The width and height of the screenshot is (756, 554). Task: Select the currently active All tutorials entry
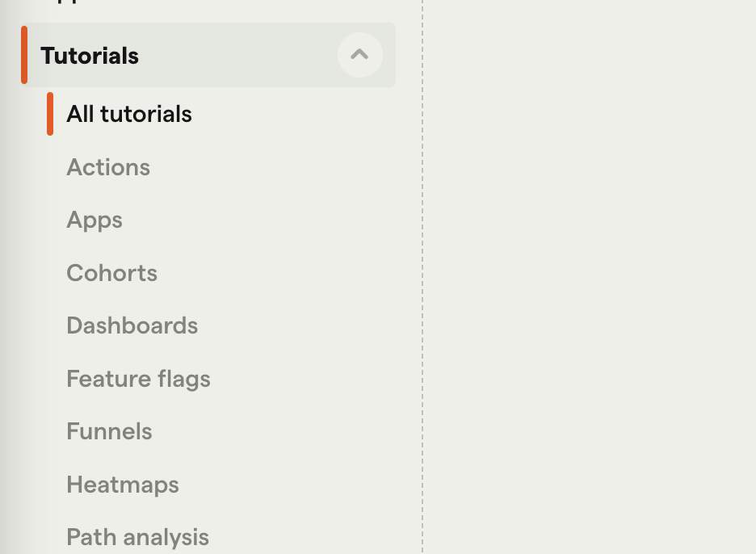tap(128, 114)
